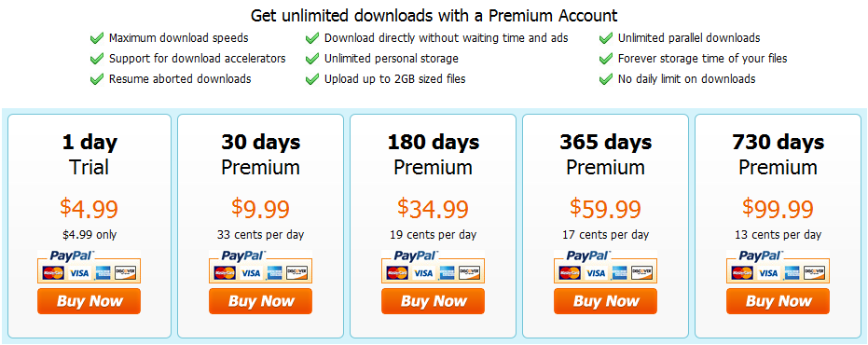Click the MasterCard icon in 30 days plan
The width and height of the screenshot is (868, 345).
[225, 272]
